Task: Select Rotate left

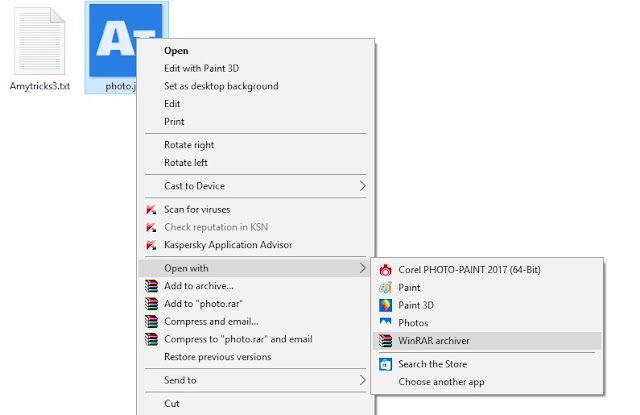Action: coord(256,163)
